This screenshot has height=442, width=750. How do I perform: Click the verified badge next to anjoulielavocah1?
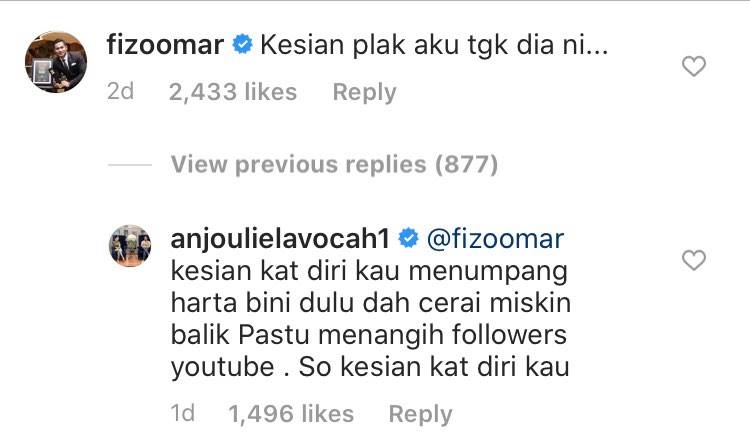click(x=408, y=238)
